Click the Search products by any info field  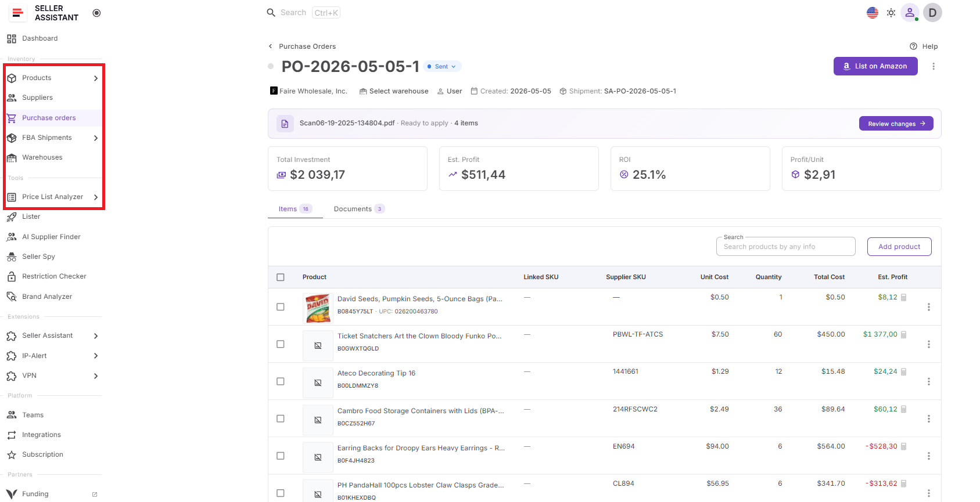point(785,247)
